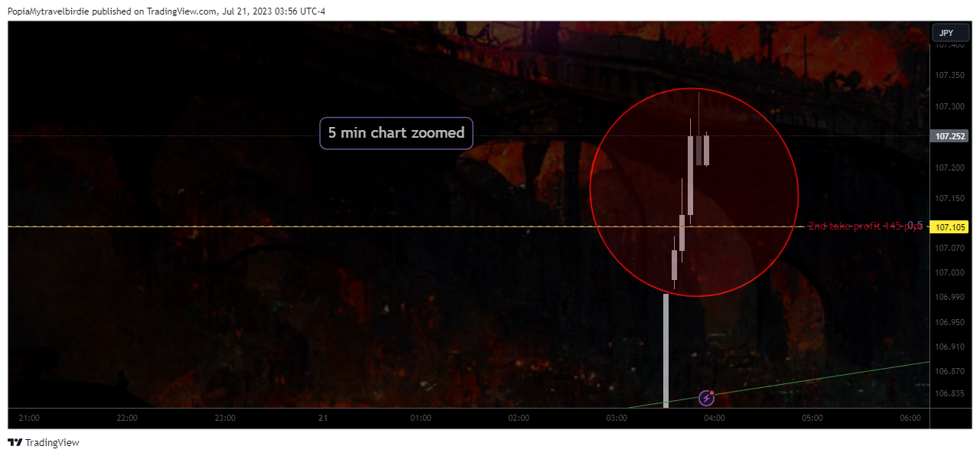Click the 107.150 price axis value

[949, 198]
